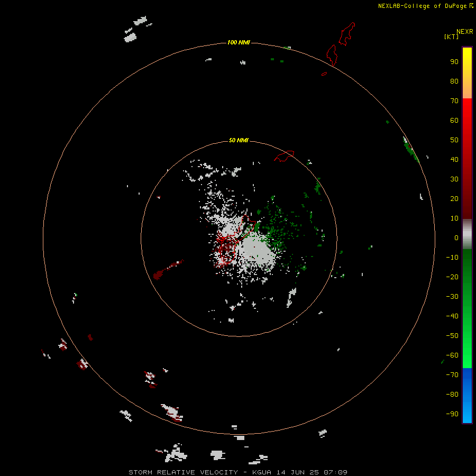The image size is (476, 476).
Task: Click the KGUA station identifier
Action: click(x=262, y=472)
